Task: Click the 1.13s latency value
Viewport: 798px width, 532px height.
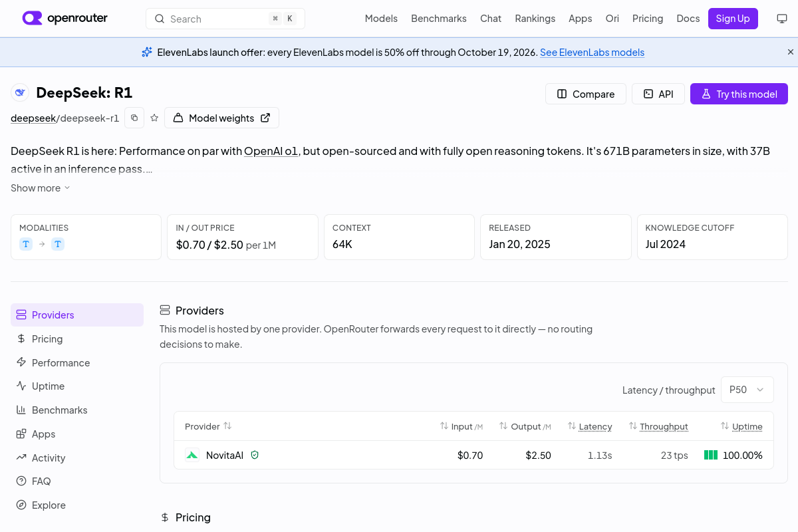Action: pos(600,456)
